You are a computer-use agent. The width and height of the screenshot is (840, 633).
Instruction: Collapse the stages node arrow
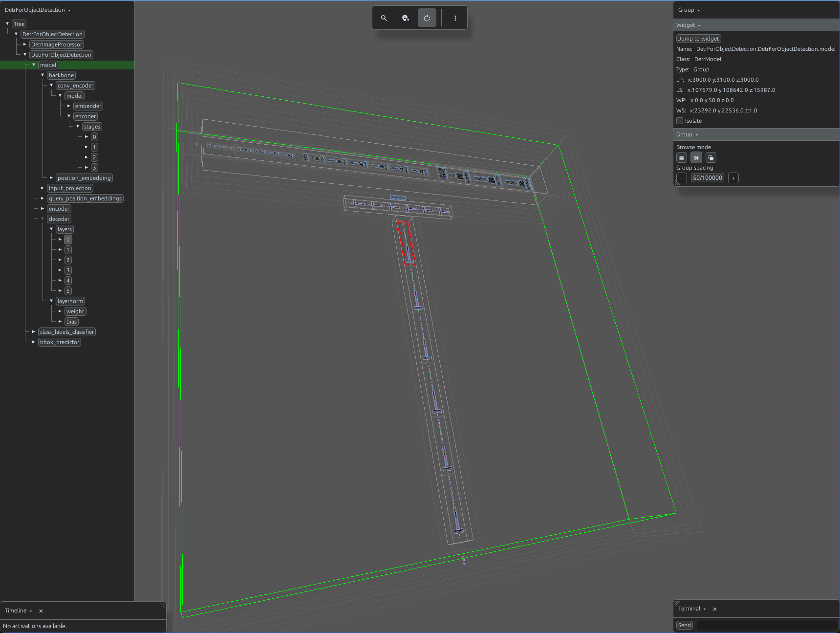click(x=78, y=126)
